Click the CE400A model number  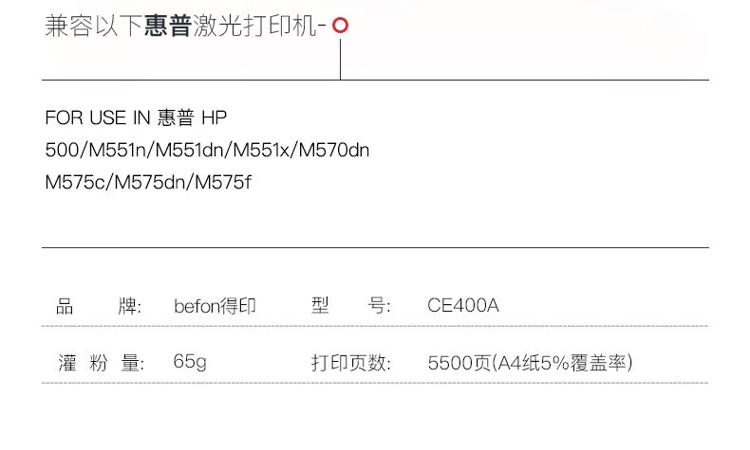click(463, 305)
